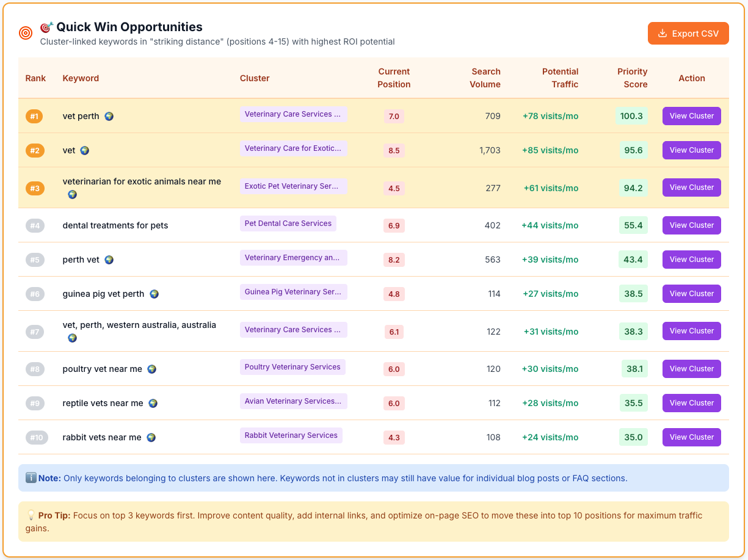Click the 7.0 current position badge
Viewport: 748px width, 560px height.
click(x=394, y=116)
